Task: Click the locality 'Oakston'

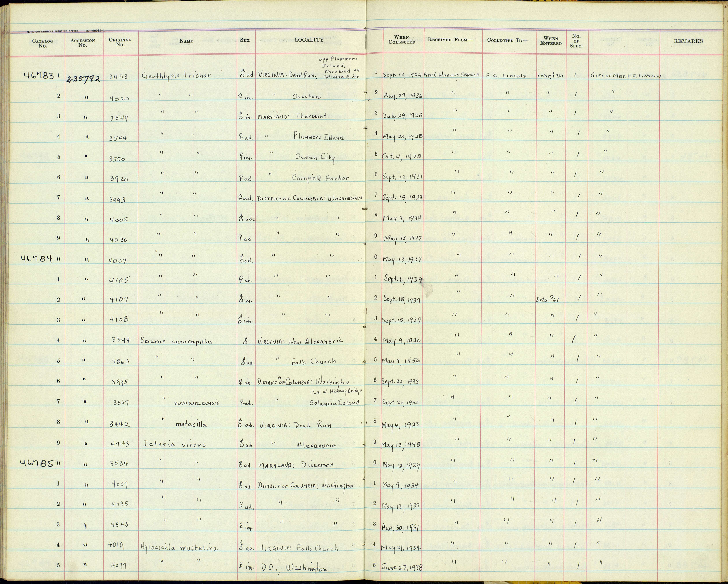Action: [306, 96]
